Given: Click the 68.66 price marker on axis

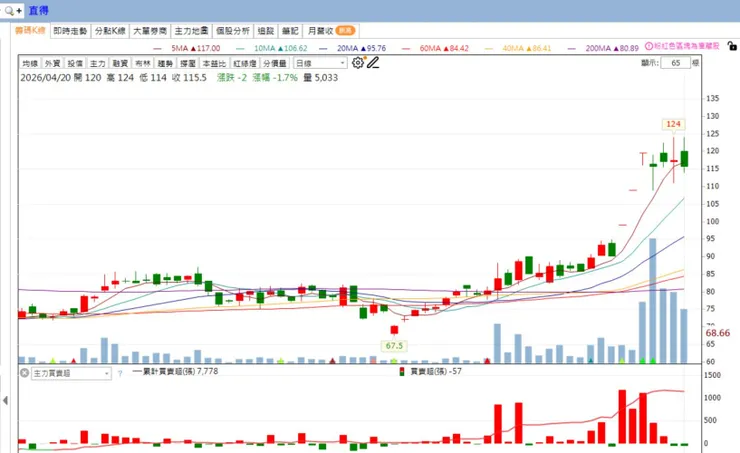Looking at the screenshot, I should point(717,333).
